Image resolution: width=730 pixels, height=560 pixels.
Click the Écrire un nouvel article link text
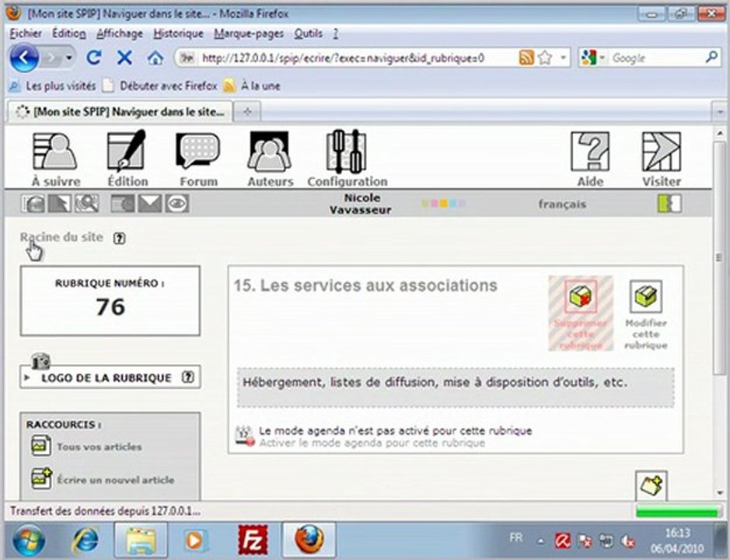point(116,479)
